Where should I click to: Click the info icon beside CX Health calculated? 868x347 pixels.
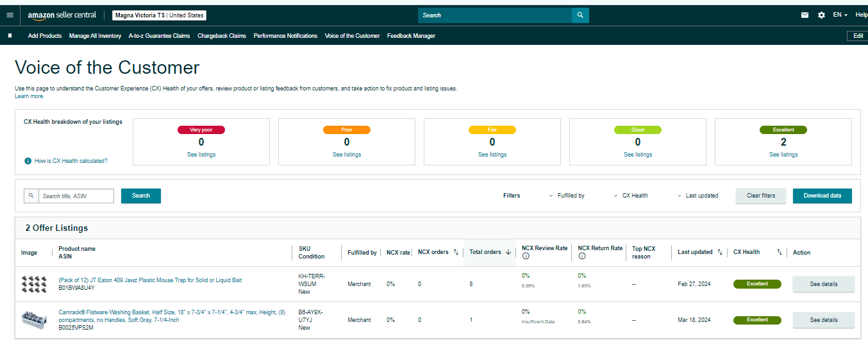coord(28,161)
